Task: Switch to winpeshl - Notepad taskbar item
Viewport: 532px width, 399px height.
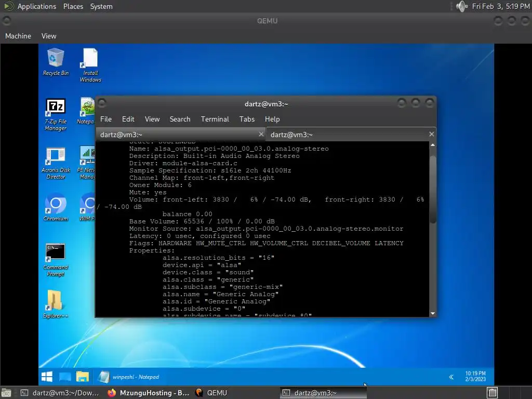Action: (128, 377)
